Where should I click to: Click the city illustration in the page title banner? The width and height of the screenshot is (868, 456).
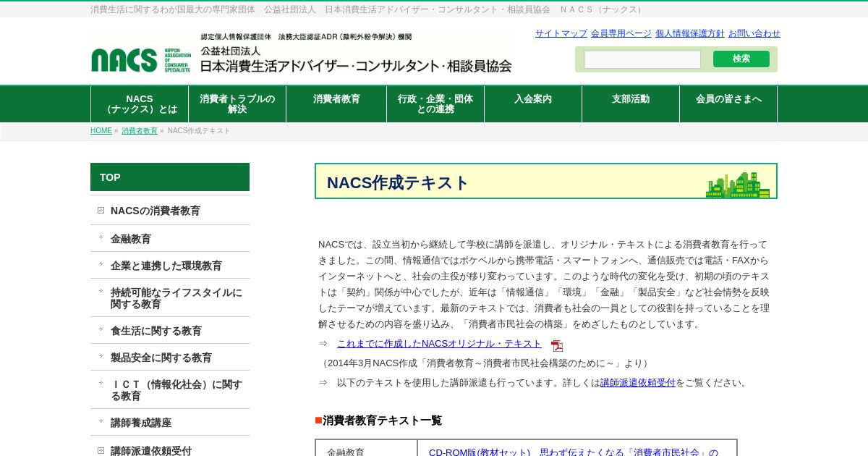click(738, 185)
